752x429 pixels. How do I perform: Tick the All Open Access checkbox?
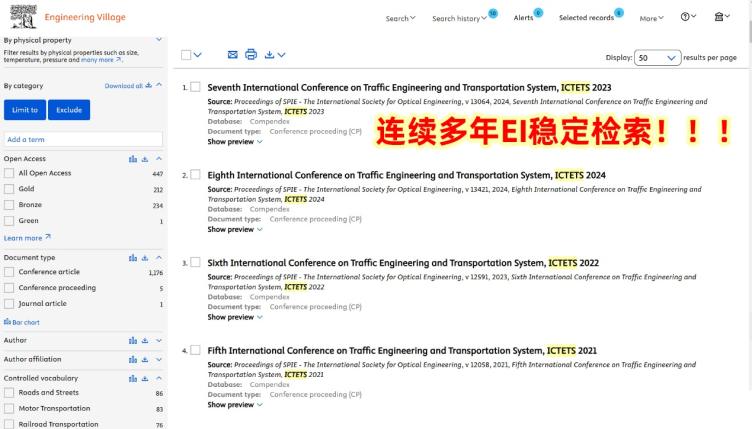(x=9, y=173)
